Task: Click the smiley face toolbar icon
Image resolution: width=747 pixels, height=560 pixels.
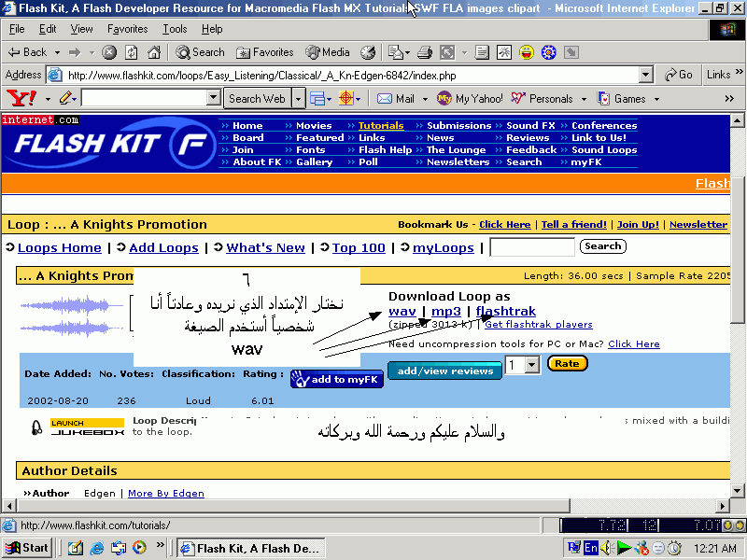Action: coord(527,52)
